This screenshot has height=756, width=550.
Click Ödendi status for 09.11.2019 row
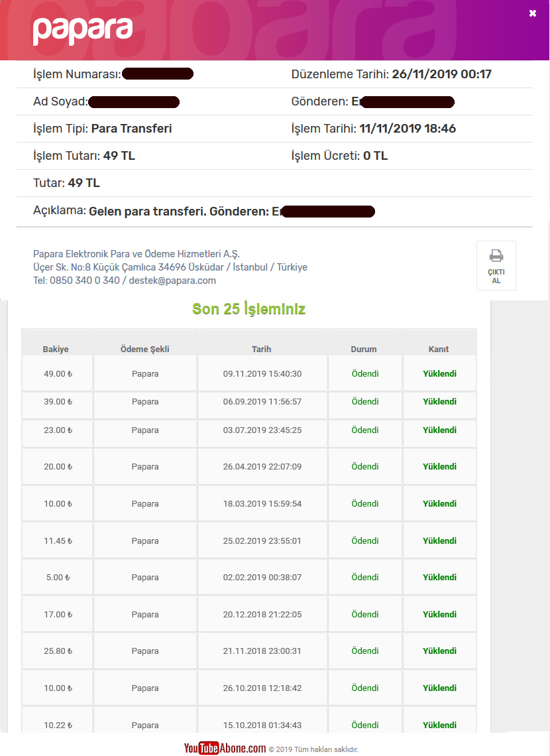click(365, 373)
